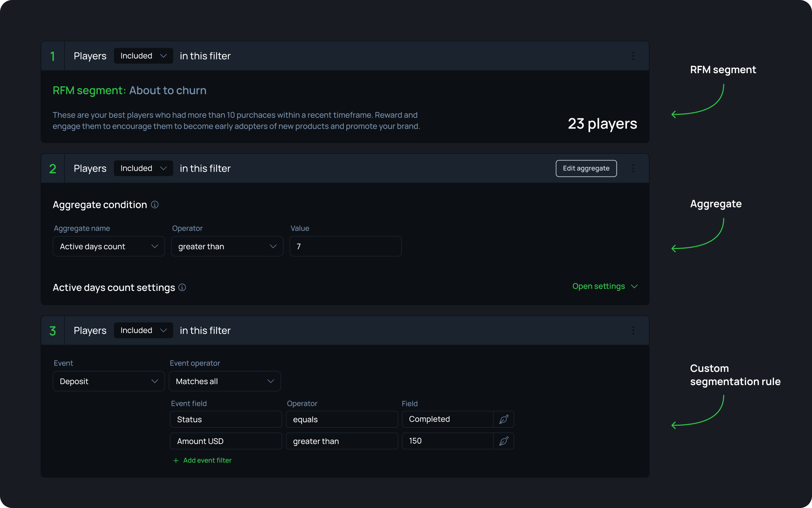Click the Amount USD event field
Viewport: 812px width, 508px height.
tap(226, 441)
